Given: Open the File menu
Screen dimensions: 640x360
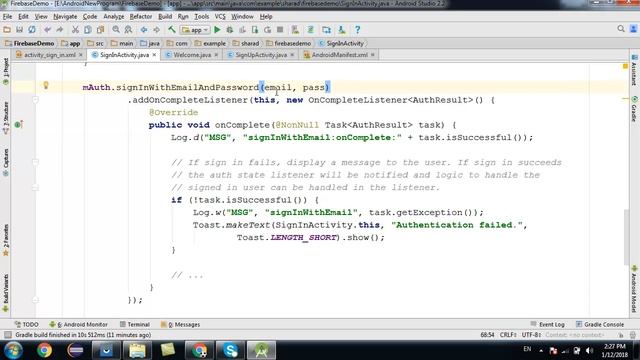Looking at the screenshot, I should [7, 16].
